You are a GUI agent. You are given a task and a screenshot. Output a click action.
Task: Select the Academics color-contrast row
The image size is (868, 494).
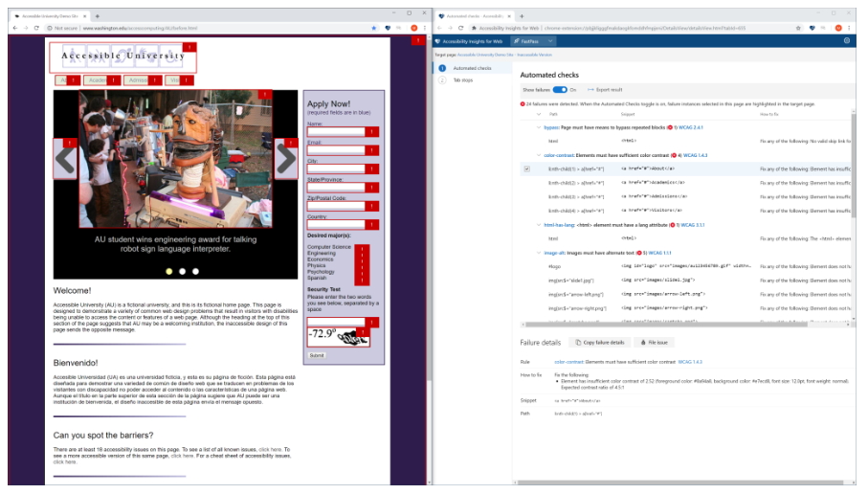coord(686,183)
